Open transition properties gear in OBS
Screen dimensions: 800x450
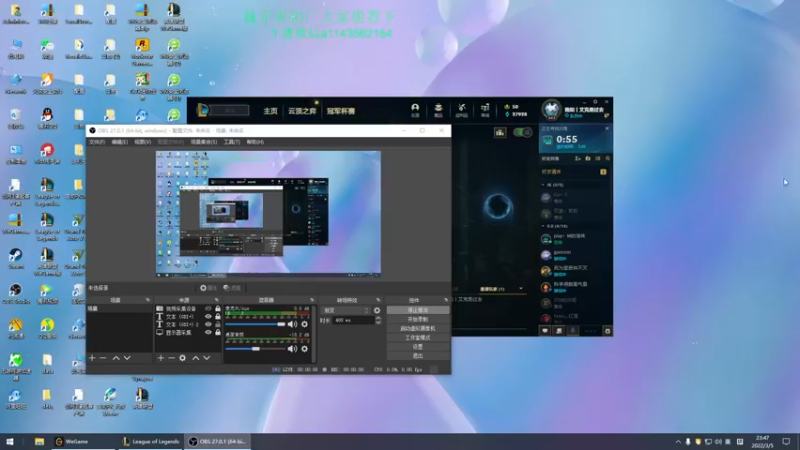377,310
